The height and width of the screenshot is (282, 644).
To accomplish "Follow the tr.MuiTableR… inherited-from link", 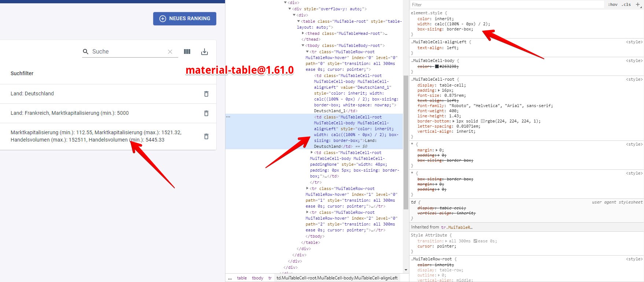I will point(457,227).
